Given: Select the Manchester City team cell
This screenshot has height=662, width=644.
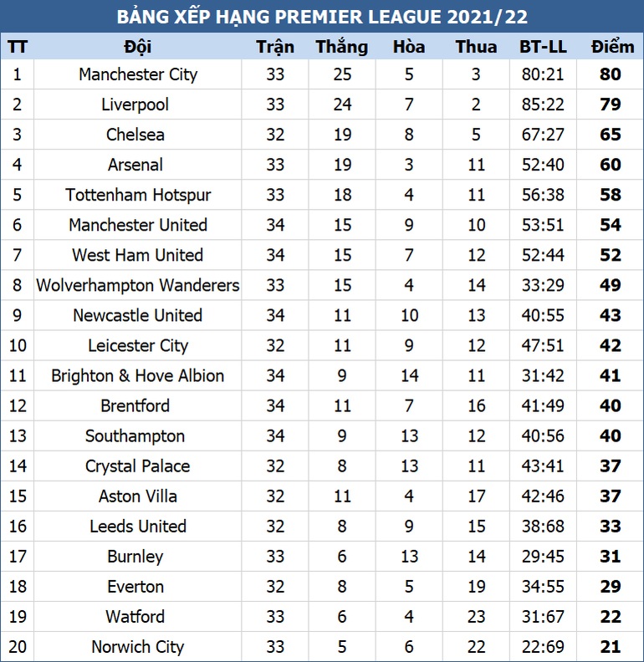Looking at the screenshot, I should click(x=138, y=74).
